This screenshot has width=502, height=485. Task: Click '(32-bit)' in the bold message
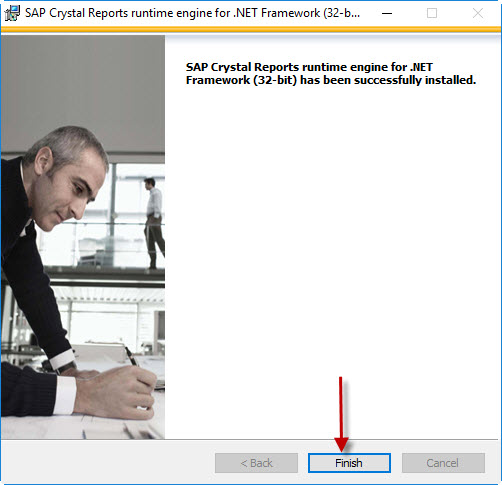(x=275, y=80)
